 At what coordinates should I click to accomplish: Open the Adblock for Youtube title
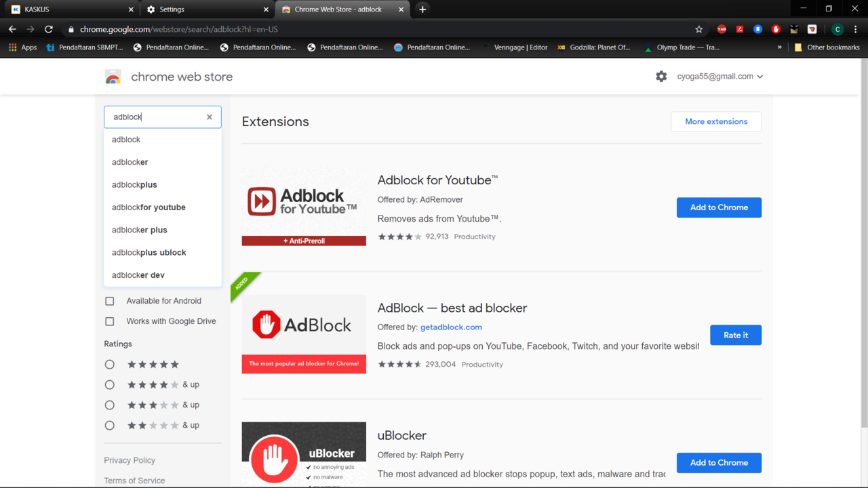point(438,180)
